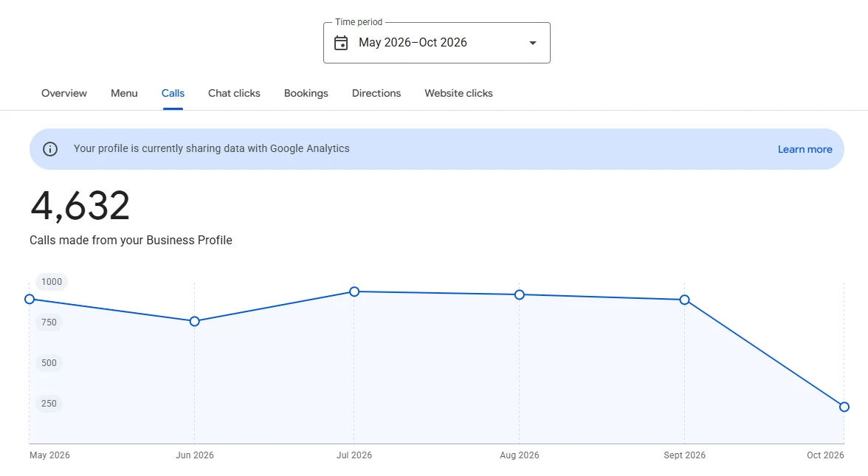Click the Oct 2026 x-axis label
The width and height of the screenshot is (868, 476).
pyautogui.click(x=825, y=455)
